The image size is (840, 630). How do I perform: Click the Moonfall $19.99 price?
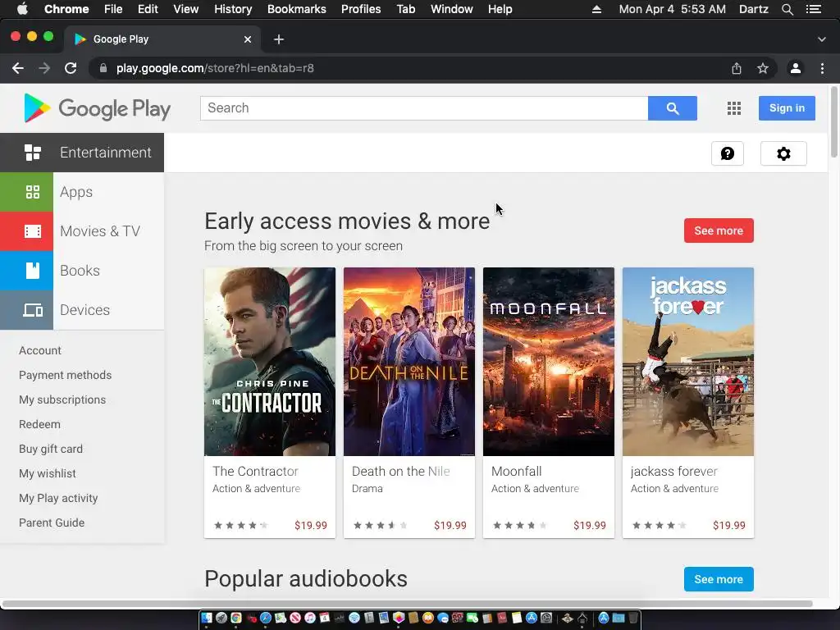[589, 526]
